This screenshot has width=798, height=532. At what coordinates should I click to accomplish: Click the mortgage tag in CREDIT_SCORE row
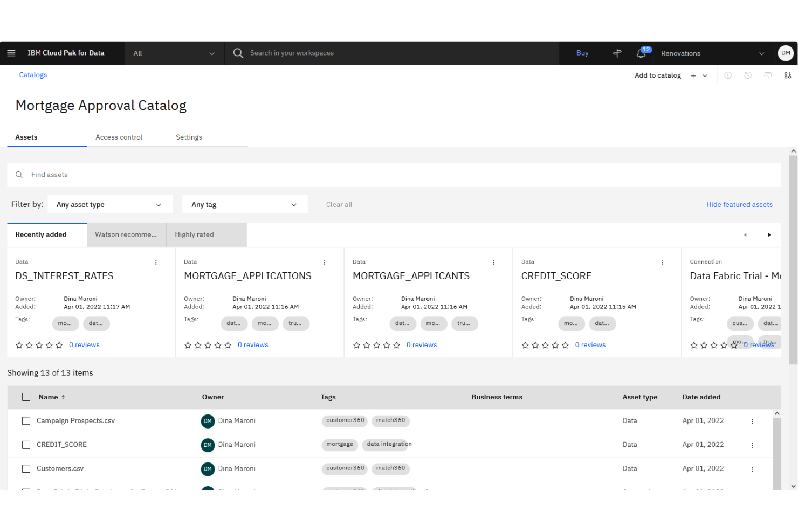click(x=340, y=445)
